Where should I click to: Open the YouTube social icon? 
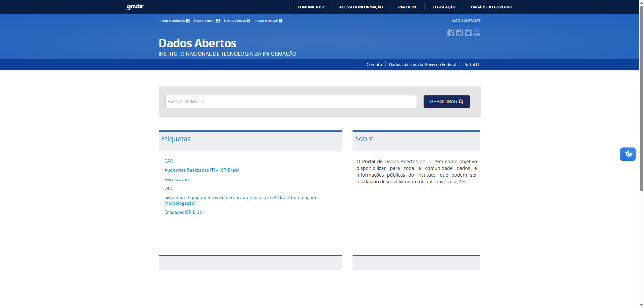point(477,33)
